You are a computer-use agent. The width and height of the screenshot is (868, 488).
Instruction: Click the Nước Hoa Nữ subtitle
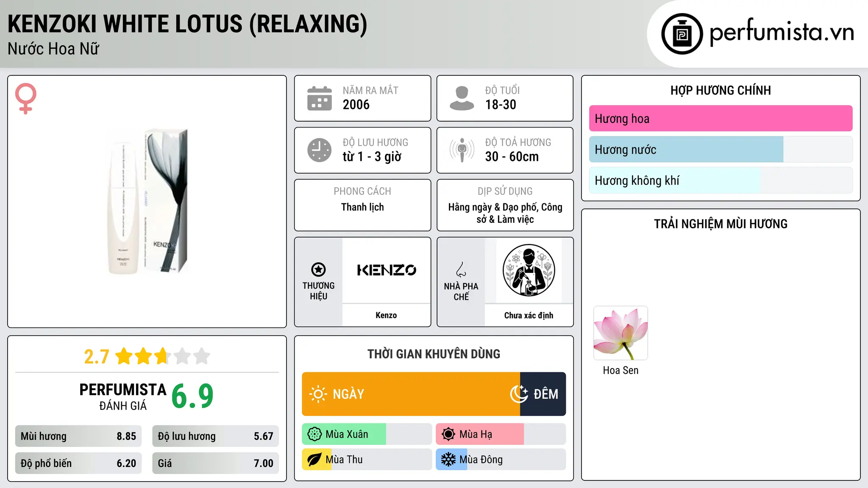53,49
